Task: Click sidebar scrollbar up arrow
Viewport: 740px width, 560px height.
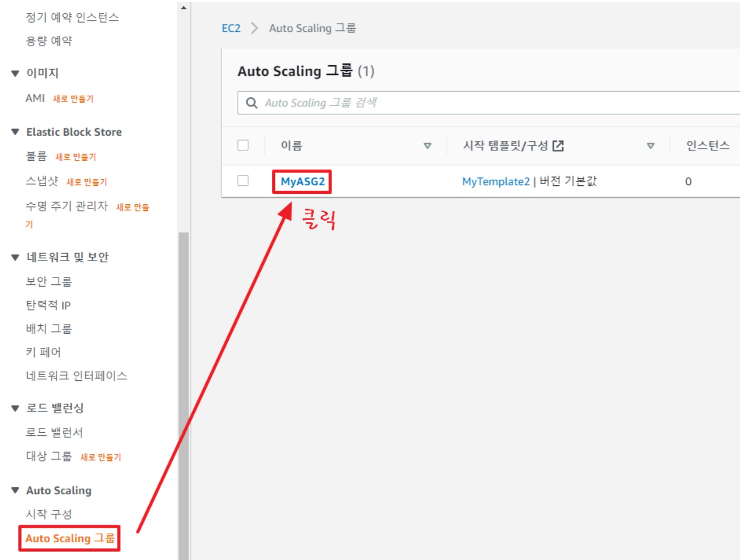Action: [183, 7]
